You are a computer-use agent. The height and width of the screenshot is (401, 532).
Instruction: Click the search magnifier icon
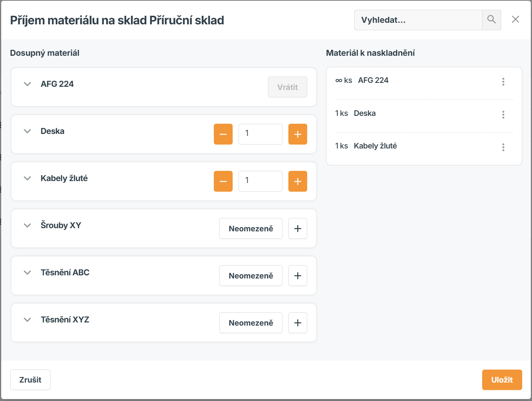click(491, 20)
